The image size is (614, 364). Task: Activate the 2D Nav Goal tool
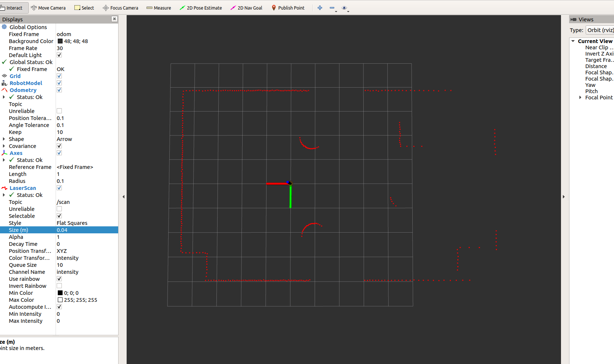(x=246, y=7)
